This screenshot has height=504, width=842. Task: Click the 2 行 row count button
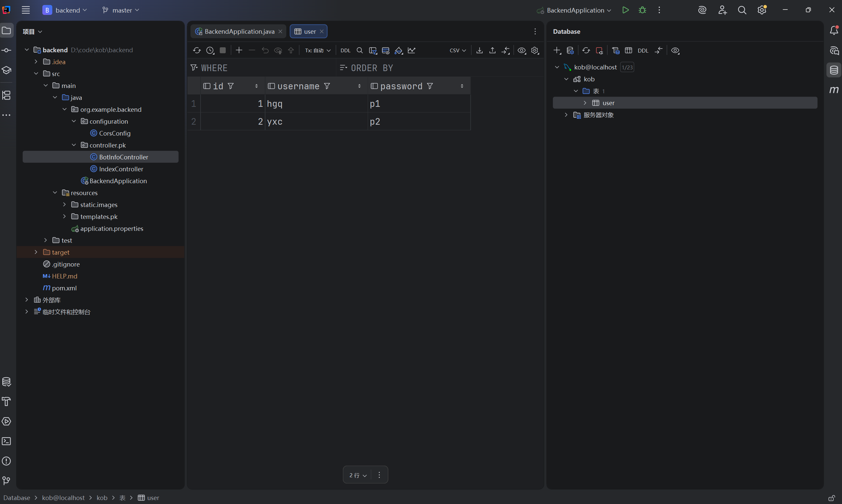point(357,475)
